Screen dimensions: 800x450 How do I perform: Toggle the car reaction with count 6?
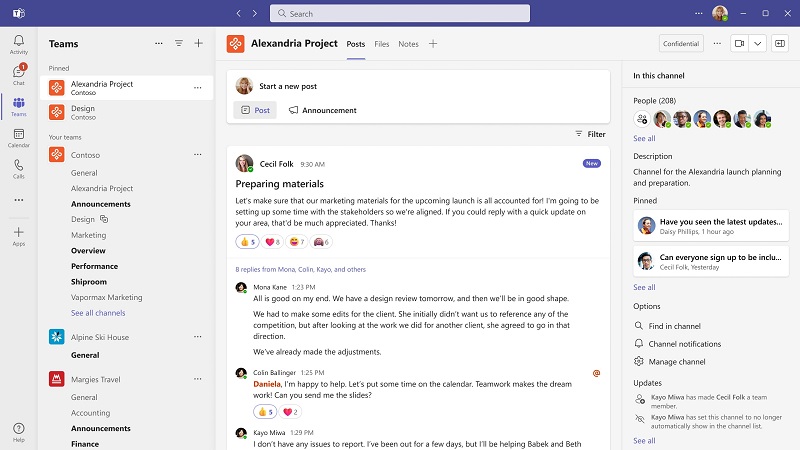(321, 242)
